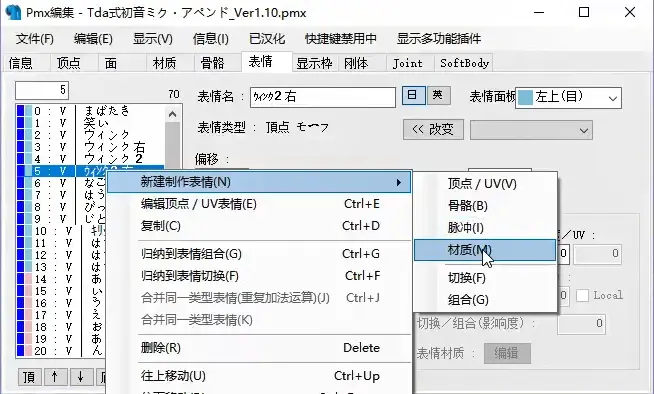Toggle the 日 language button
The width and height of the screenshot is (654, 394).
[413, 95]
